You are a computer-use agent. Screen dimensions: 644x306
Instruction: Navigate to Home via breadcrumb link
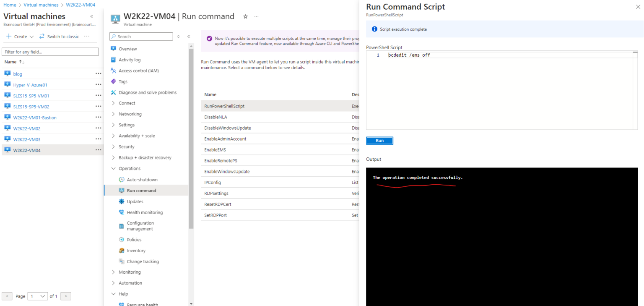point(10,5)
